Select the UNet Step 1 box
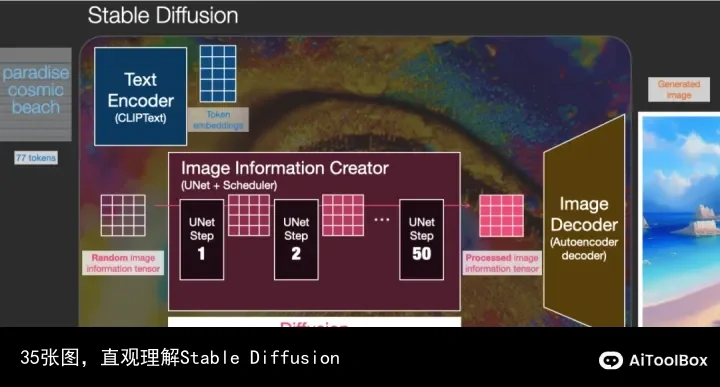This screenshot has width=720, height=387. [202, 240]
